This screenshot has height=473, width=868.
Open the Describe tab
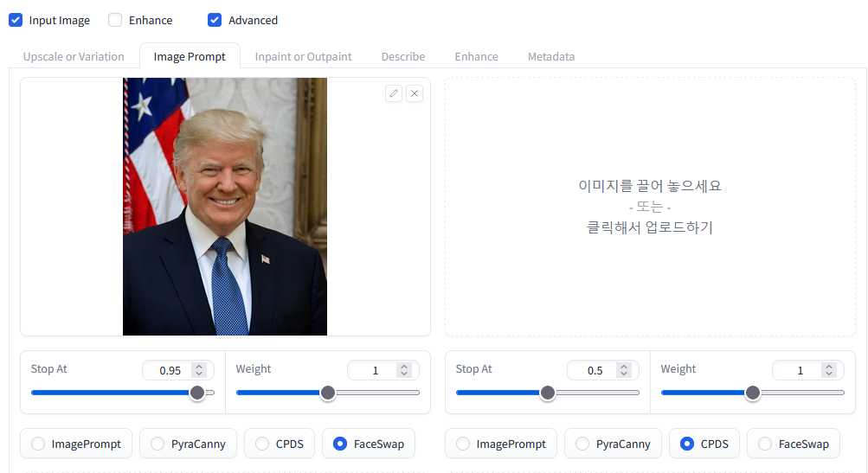pos(403,56)
